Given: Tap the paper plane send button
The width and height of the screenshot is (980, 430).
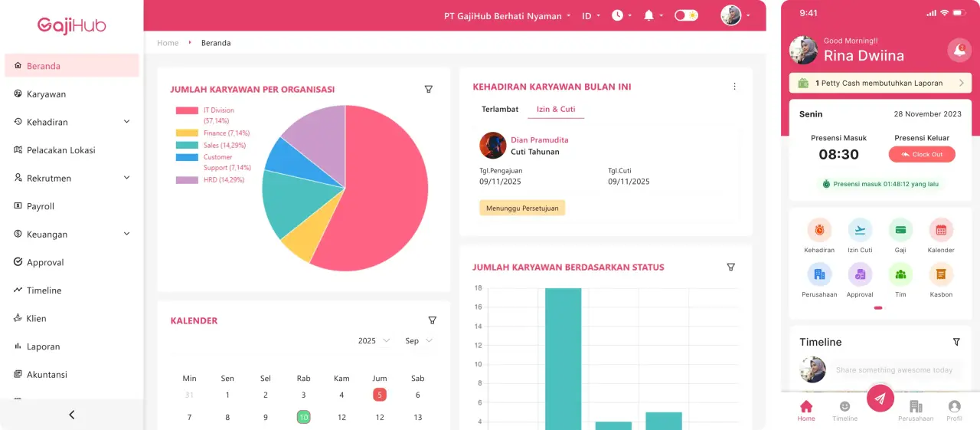Looking at the screenshot, I should coord(880,398).
